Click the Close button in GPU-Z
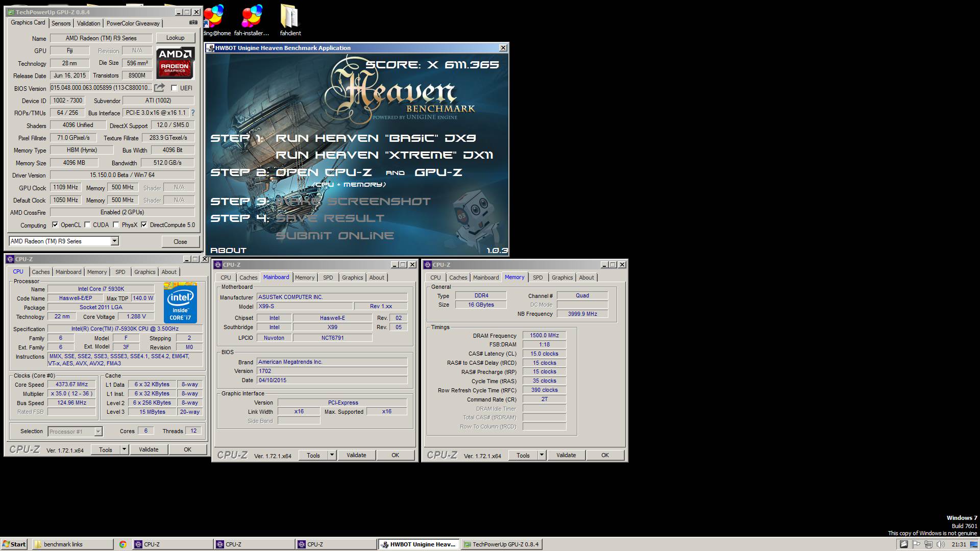Viewport: 980px width, 551px height. tap(180, 241)
